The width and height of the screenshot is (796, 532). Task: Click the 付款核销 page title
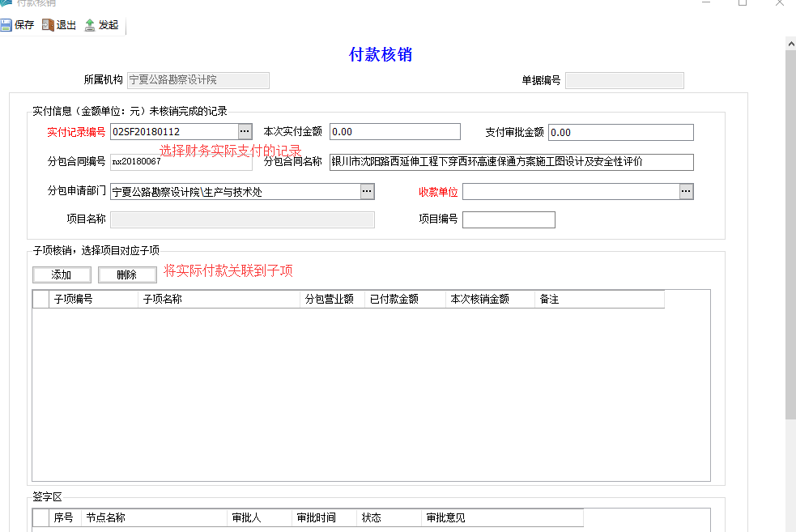381,54
